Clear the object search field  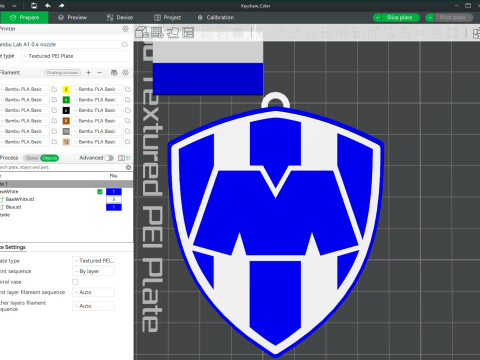[x=128, y=167]
